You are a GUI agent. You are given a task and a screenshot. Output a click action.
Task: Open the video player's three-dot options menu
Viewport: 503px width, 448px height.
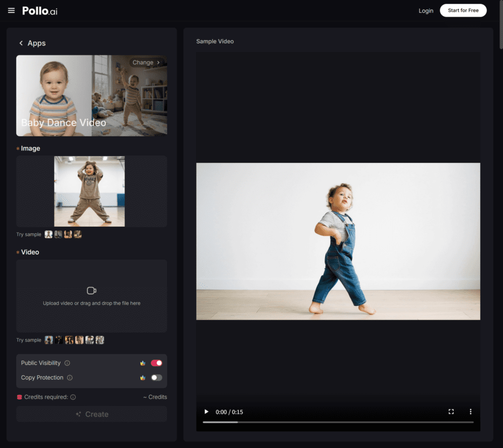pyautogui.click(x=470, y=412)
